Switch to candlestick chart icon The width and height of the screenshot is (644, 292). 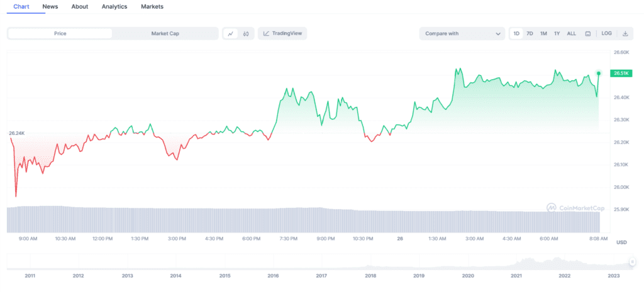tap(246, 34)
